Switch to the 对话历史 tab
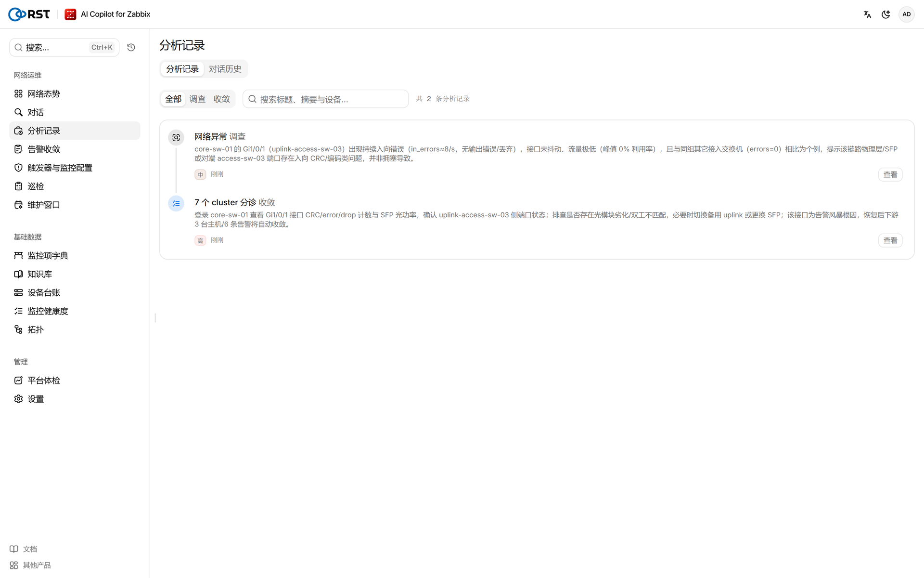The height and width of the screenshot is (578, 924). [x=225, y=69]
